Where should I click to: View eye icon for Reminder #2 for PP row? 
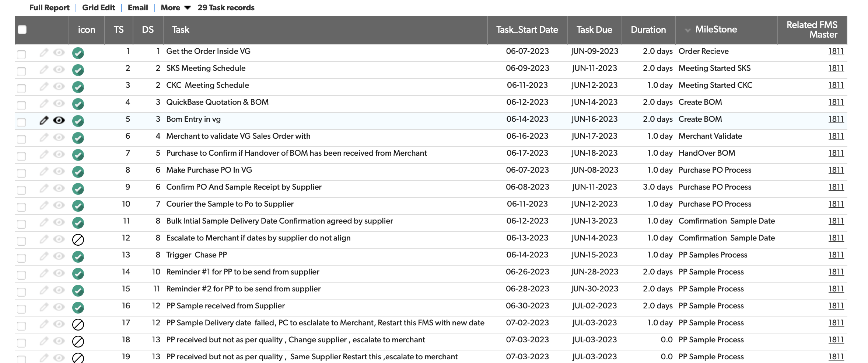[59, 290]
